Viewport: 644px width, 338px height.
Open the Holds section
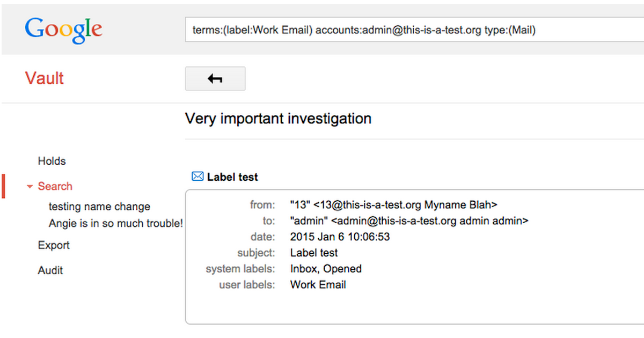tap(52, 161)
